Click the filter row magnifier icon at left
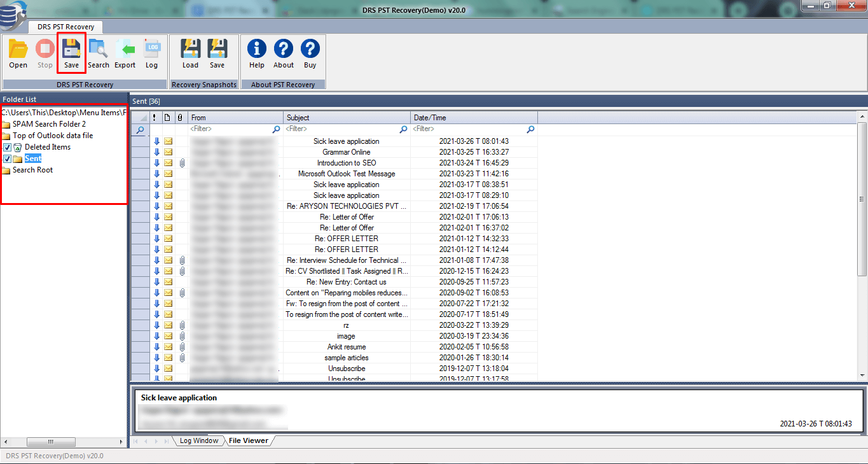 141,129
